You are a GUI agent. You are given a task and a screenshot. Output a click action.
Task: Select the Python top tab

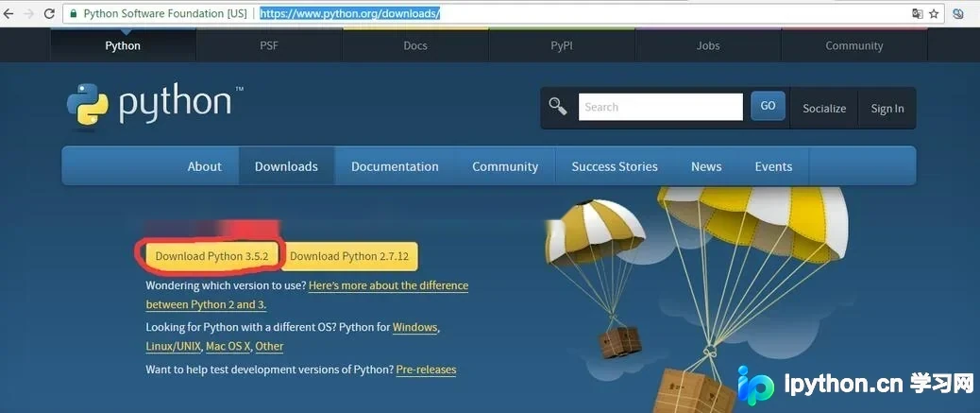pos(123,45)
